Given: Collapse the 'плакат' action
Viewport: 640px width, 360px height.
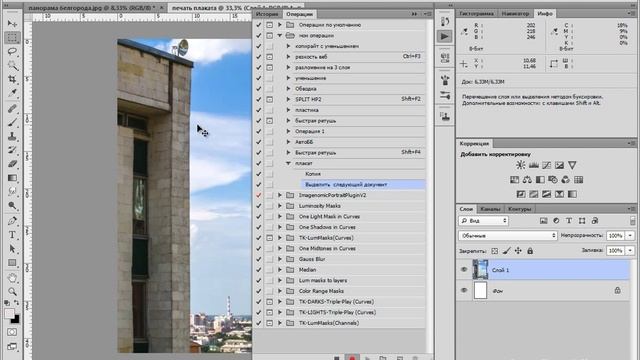Looking at the screenshot, I should (x=289, y=163).
